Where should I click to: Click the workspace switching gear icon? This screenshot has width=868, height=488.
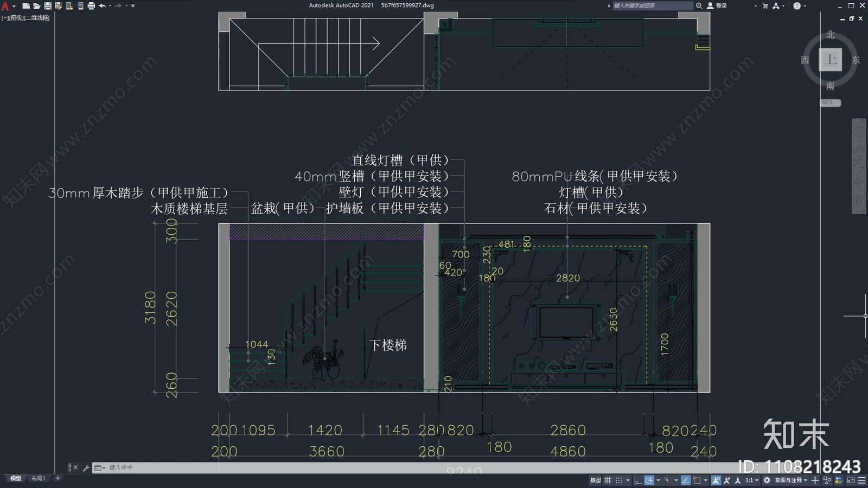767,480
